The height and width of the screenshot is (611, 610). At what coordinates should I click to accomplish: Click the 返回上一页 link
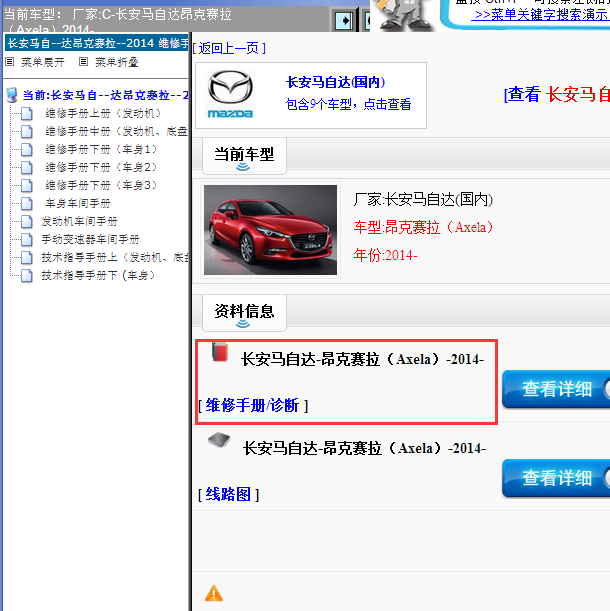[229, 48]
